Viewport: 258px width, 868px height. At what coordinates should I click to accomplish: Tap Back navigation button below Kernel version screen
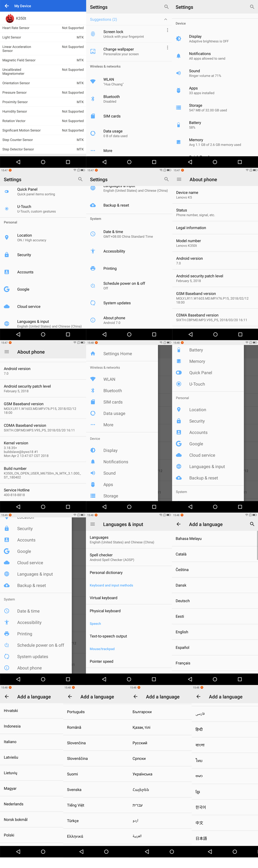coord(18,507)
